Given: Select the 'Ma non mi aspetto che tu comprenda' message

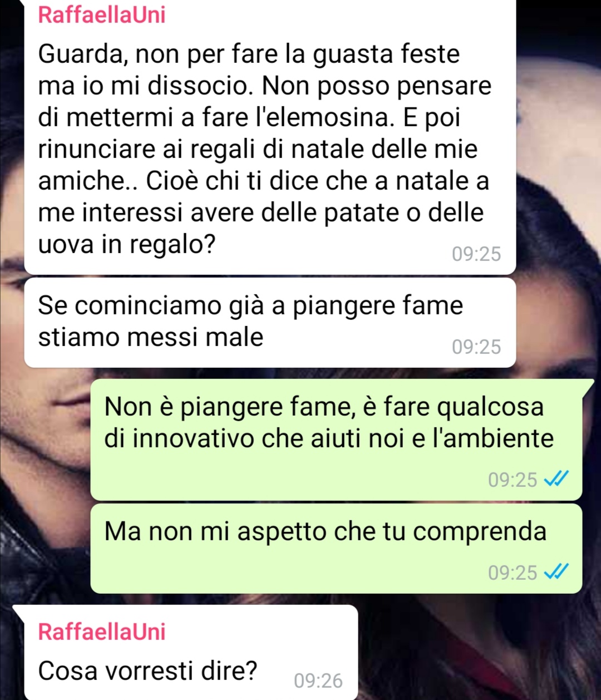Looking at the screenshot, I should pyautogui.click(x=336, y=549).
